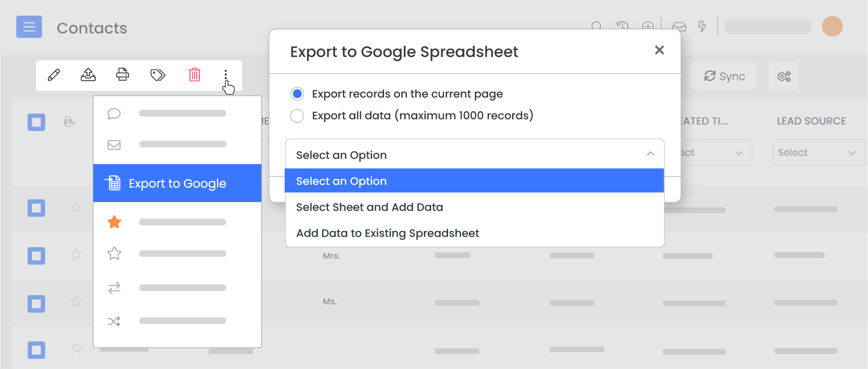
Task: Open the Lead Source Select dropdown
Action: click(x=818, y=152)
